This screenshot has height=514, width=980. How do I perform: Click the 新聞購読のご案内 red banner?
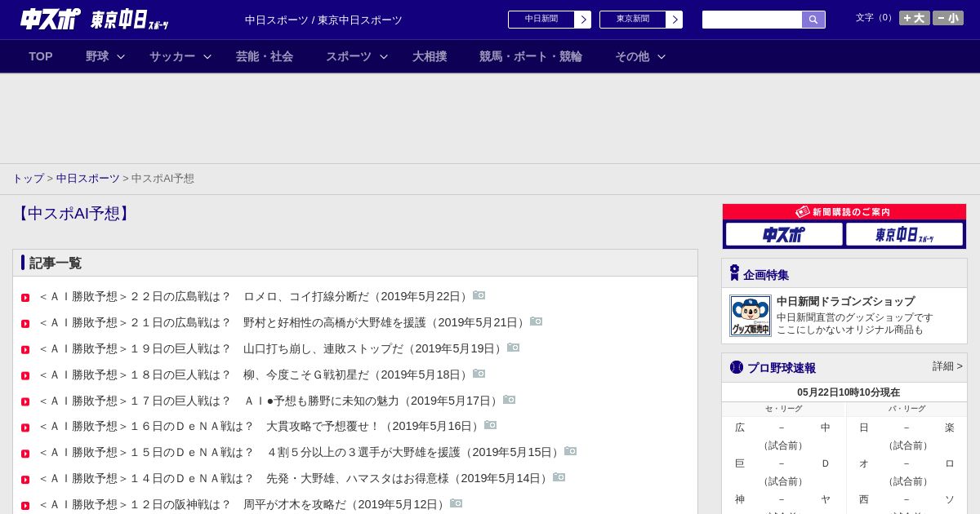844,212
